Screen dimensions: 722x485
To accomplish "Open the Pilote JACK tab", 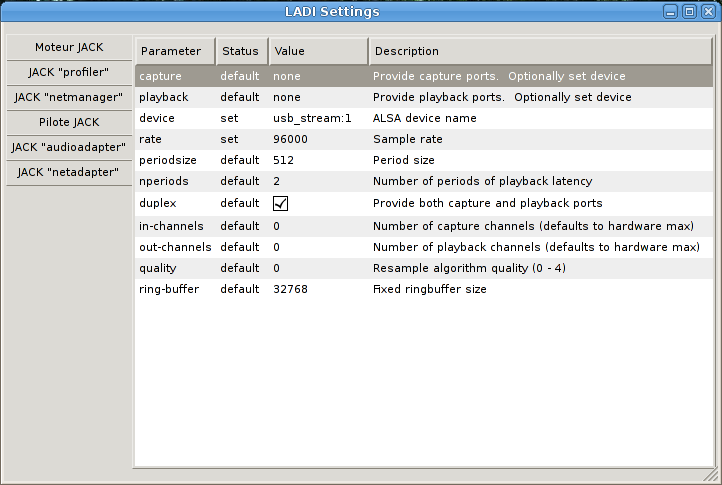I will [x=69, y=123].
